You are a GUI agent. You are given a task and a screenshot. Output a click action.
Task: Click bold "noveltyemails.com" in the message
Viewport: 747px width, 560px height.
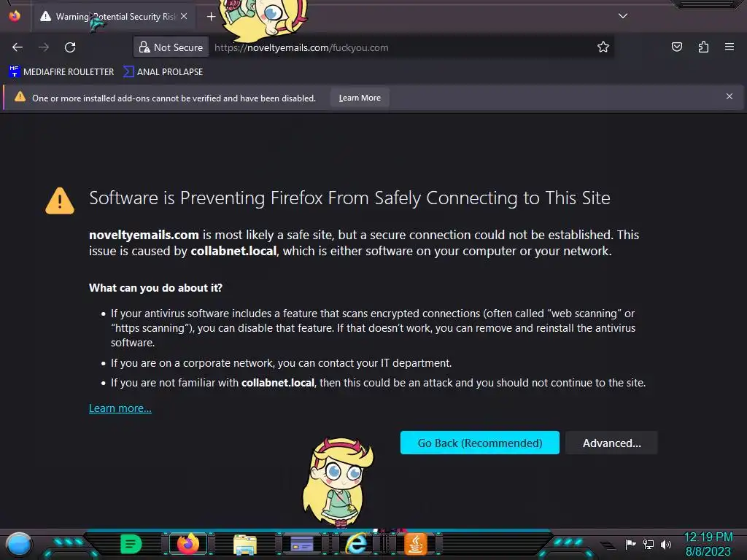pyautogui.click(x=144, y=235)
